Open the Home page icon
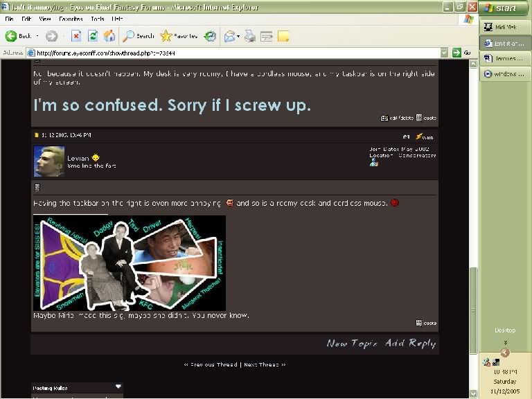The image size is (532, 399). pos(109,35)
